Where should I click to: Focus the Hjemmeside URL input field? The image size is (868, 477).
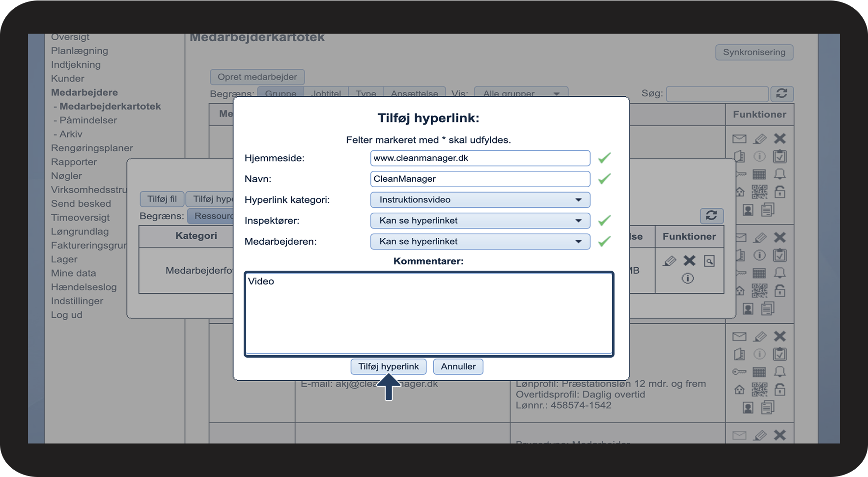[x=480, y=158]
